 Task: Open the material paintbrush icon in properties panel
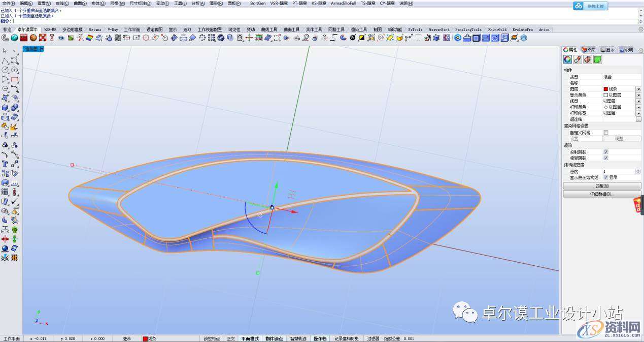(578, 59)
